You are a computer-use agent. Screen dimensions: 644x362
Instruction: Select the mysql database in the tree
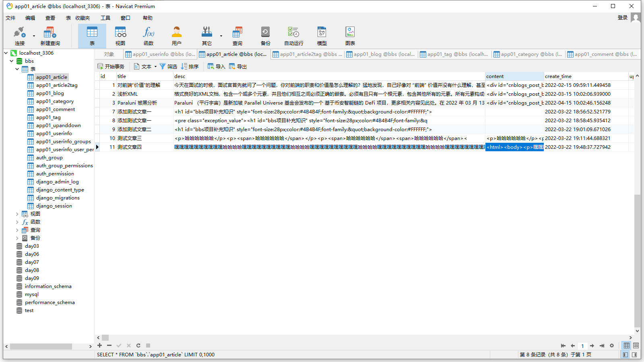pyautogui.click(x=32, y=294)
